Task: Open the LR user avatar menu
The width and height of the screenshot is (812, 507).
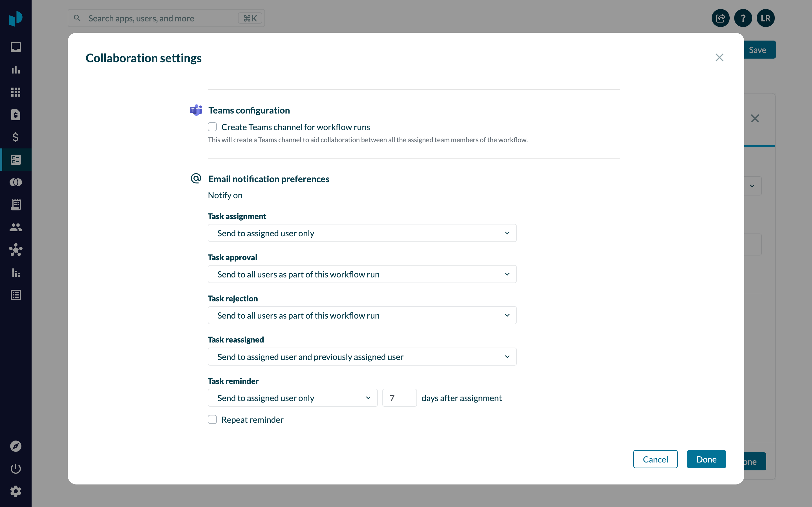Action: [765, 18]
